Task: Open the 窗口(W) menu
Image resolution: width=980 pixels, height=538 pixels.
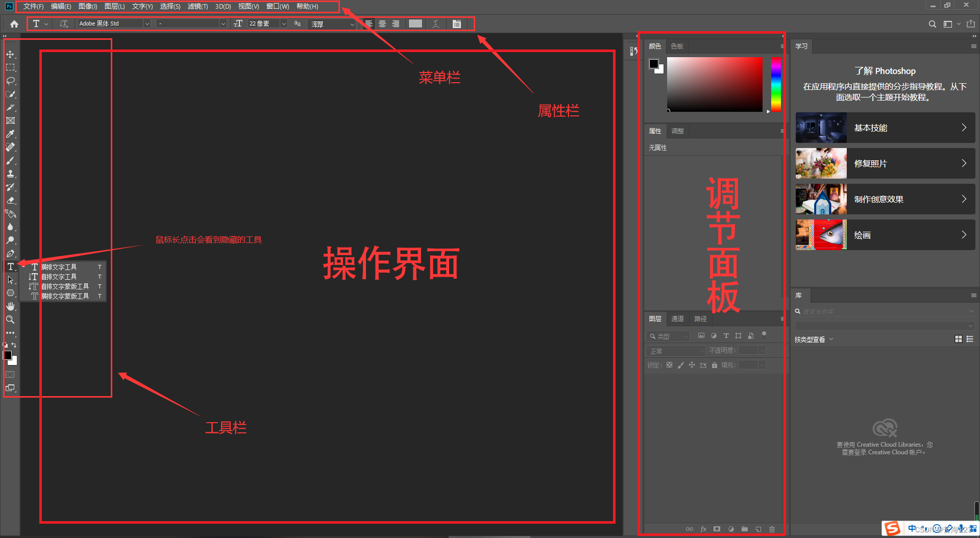Action: [x=278, y=7]
